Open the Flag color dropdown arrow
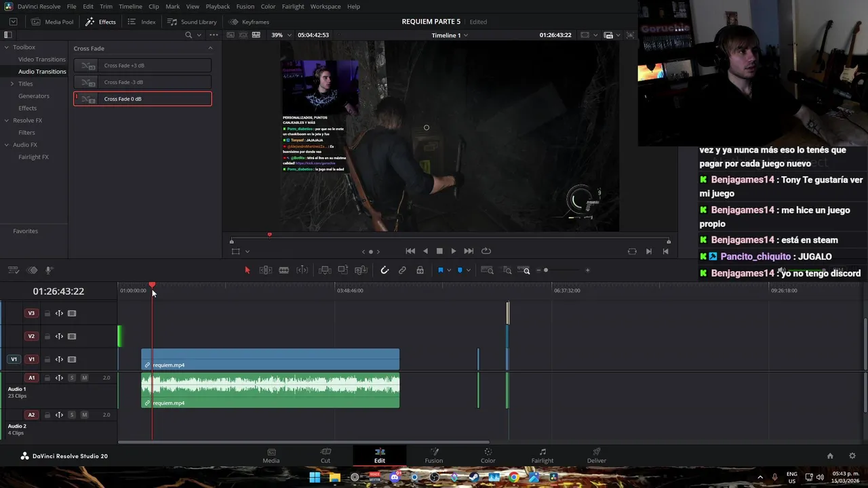The width and height of the screenshot is (868, 488). pos(448,270)
